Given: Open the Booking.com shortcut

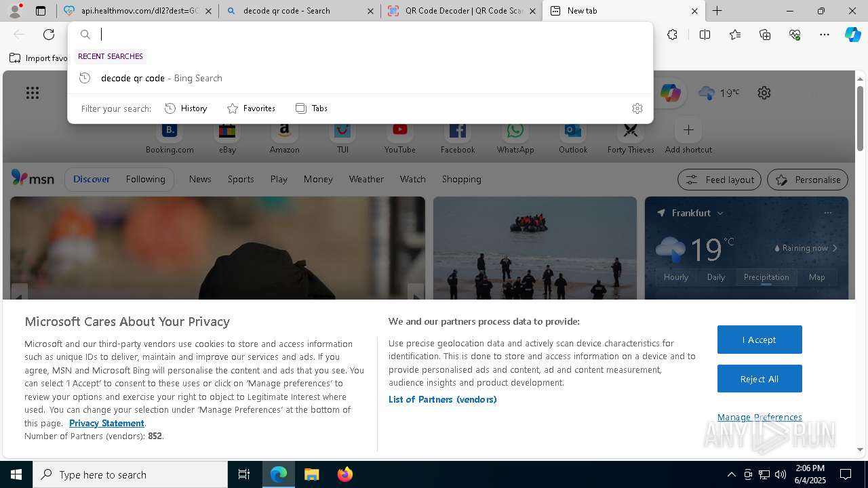Looking at the screenshot, I should 170,138.
